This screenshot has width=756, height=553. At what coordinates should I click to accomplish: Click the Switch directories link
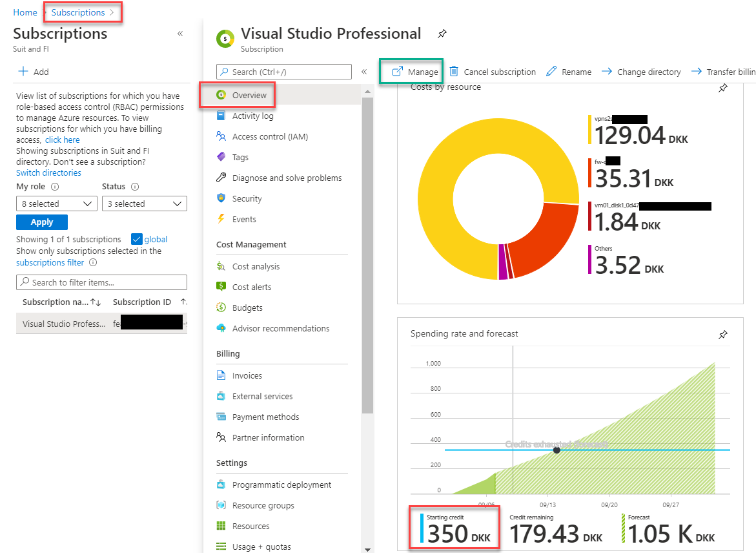pyautogui.click(x=48, y=172)
